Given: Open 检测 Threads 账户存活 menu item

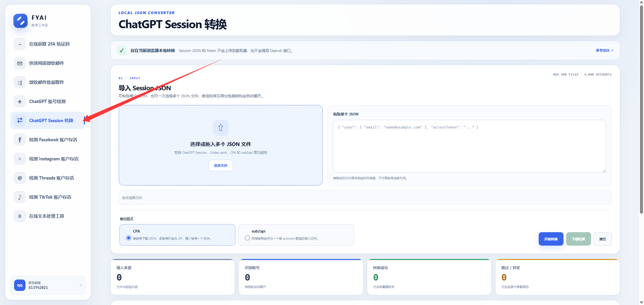Looking at the screenshot, I should (x=48, y=178).
